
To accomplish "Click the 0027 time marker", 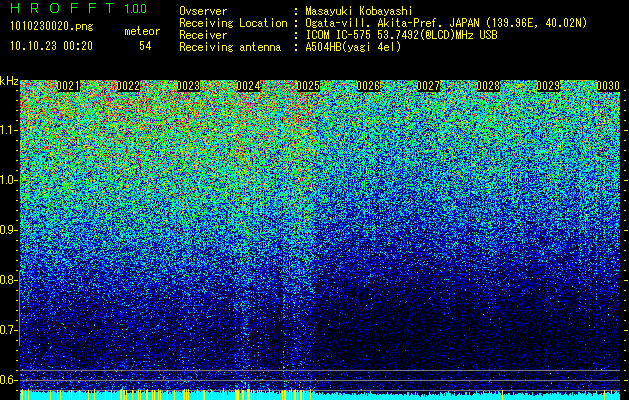I will [428, 86].
